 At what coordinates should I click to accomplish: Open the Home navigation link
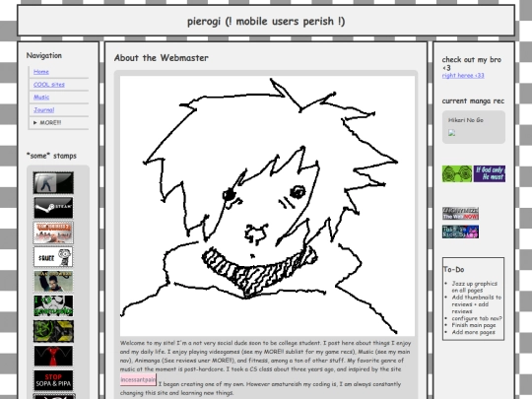coord(41,72)
